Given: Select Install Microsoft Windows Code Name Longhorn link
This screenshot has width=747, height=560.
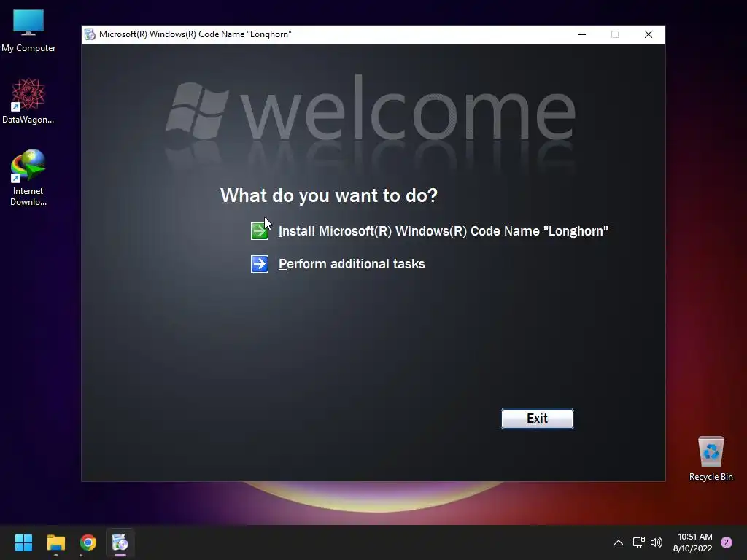Looking at the screenshot, I should click(443, 231).
